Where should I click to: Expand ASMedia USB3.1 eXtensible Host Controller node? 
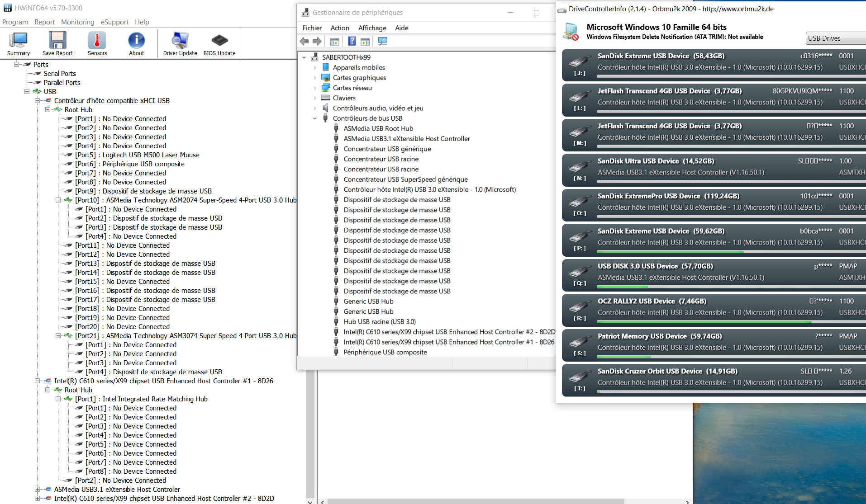[x=38, y=489]
